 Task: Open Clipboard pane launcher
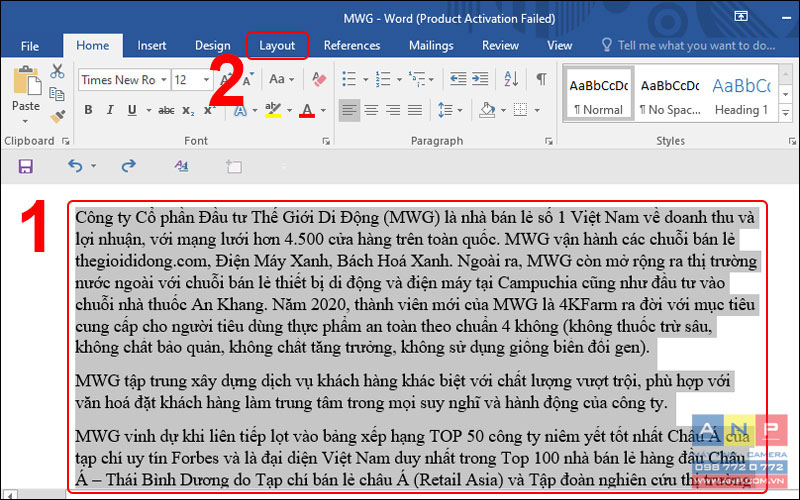point(65,141)
